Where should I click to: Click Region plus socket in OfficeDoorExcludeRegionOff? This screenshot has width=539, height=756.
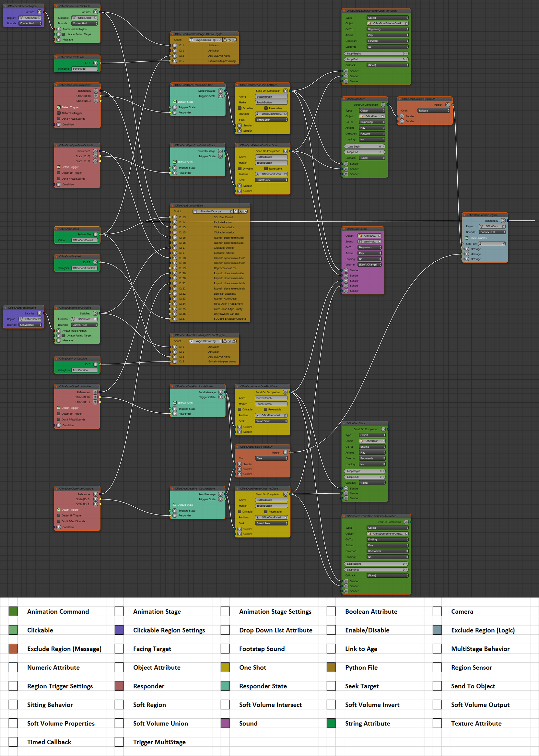(x=447, y=104)
